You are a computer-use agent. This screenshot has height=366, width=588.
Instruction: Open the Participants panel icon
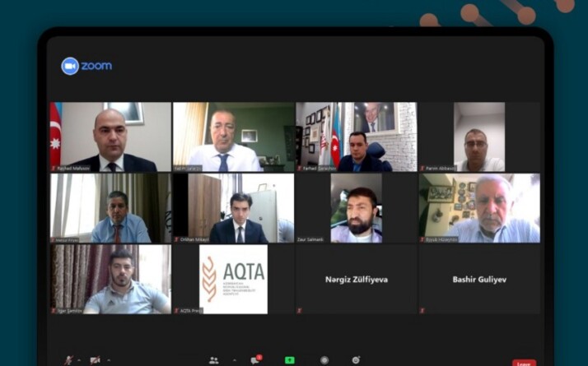tap(214, 360)
